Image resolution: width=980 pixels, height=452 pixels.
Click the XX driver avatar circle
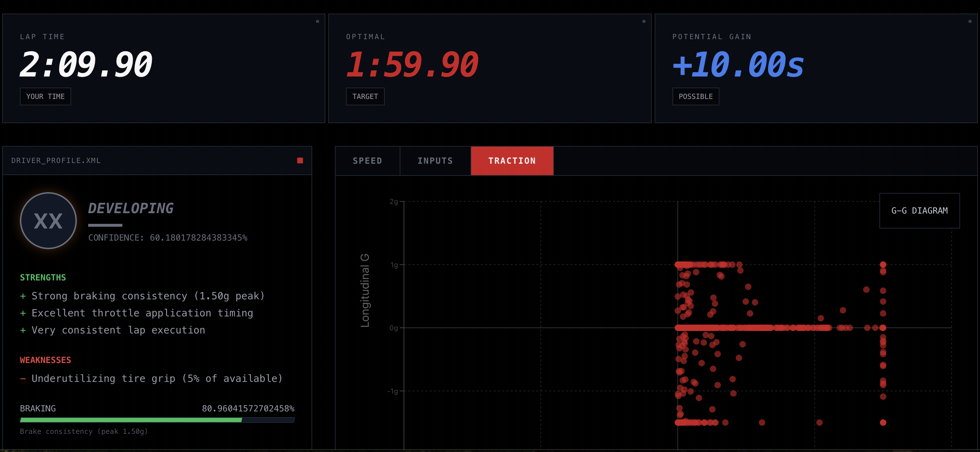pos(48,221)
